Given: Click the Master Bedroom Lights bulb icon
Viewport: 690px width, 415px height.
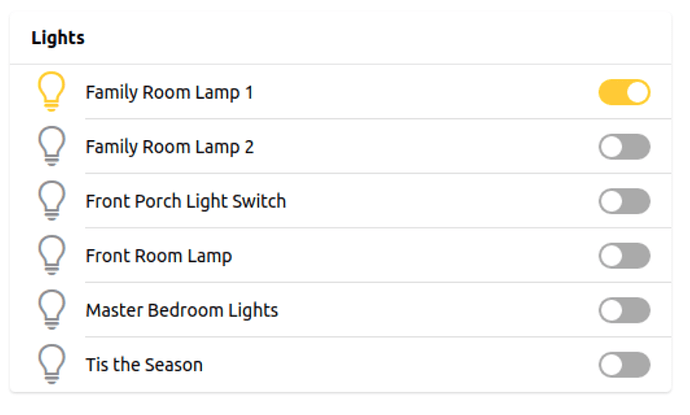Looking at the screenshot, I should [51, 310].
